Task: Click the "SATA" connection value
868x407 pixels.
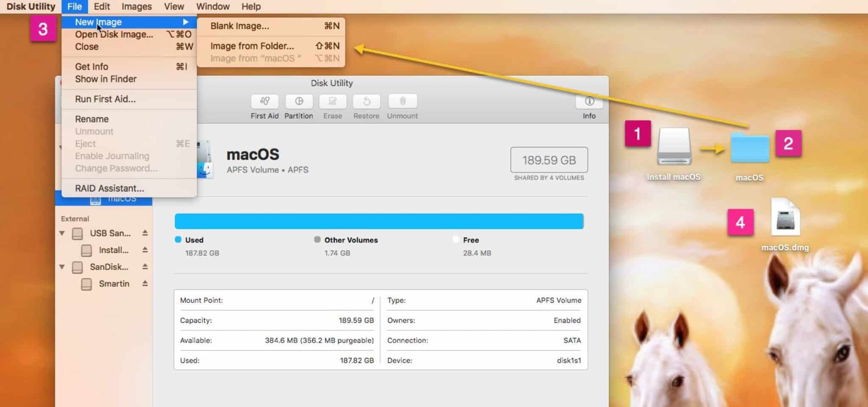Action: 572,340
